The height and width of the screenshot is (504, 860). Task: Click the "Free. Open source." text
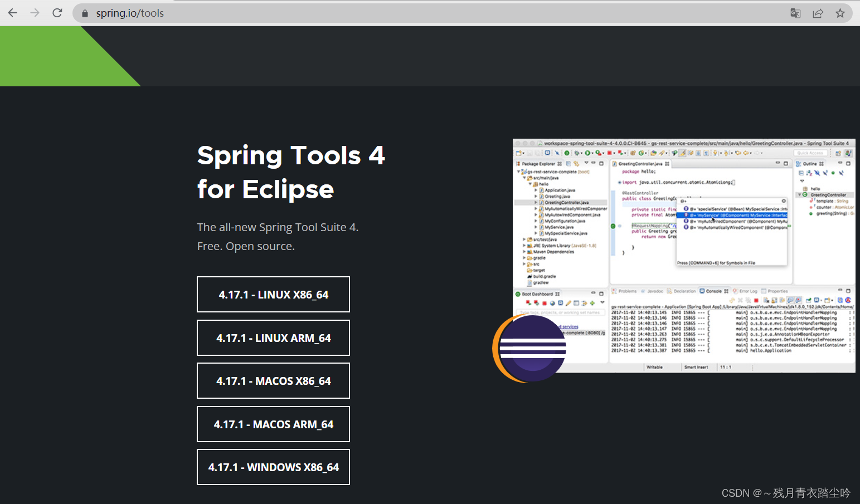[246, 246]
